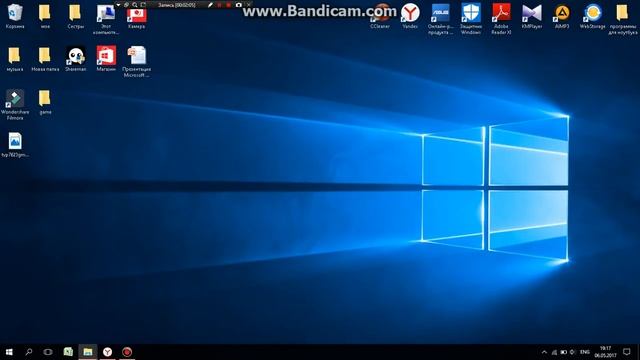Screen dimensions: 640x360
Task: Check the battery tray icon
Action: click(x=563, y=352)
